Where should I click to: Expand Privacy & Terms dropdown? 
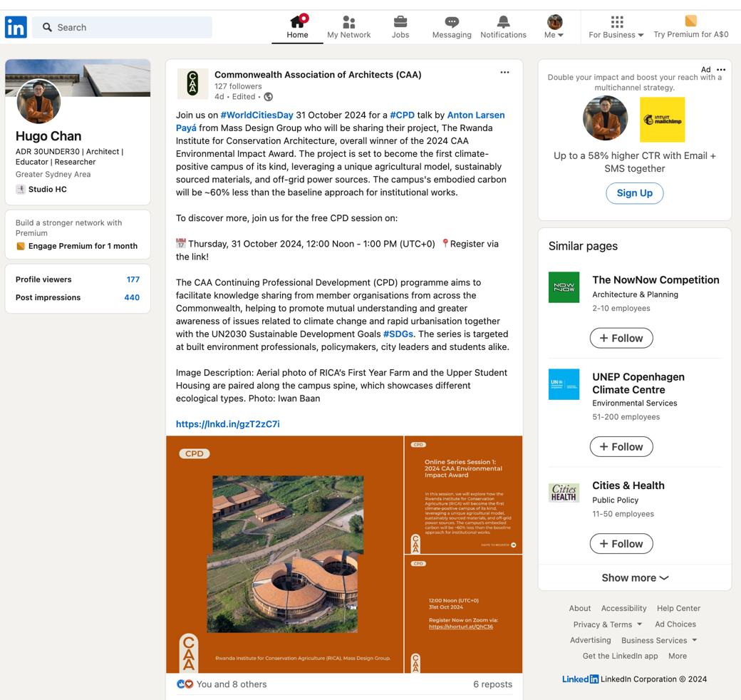point(607,624)
